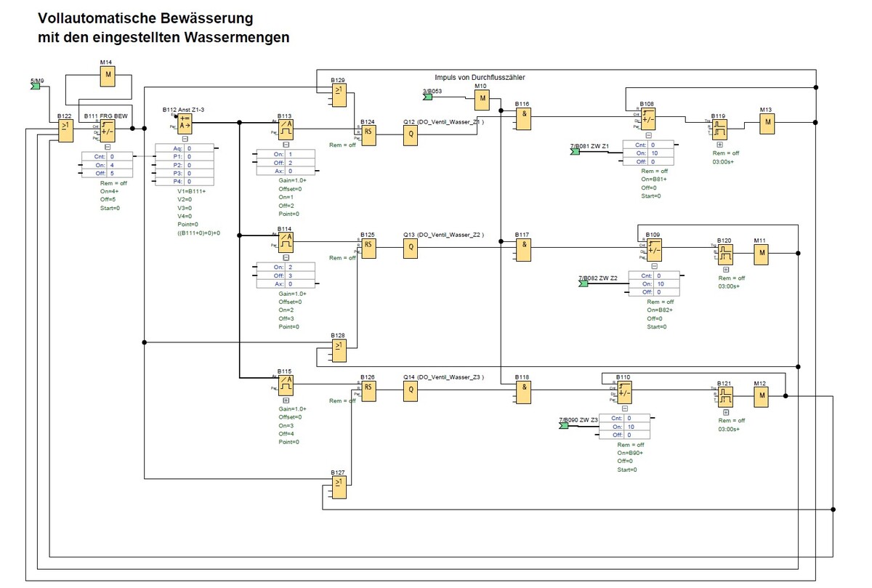Pick the B113 analog threshold trigger block
The height and width of the screenshot is (588, 872).
click(x=286, y=129)
